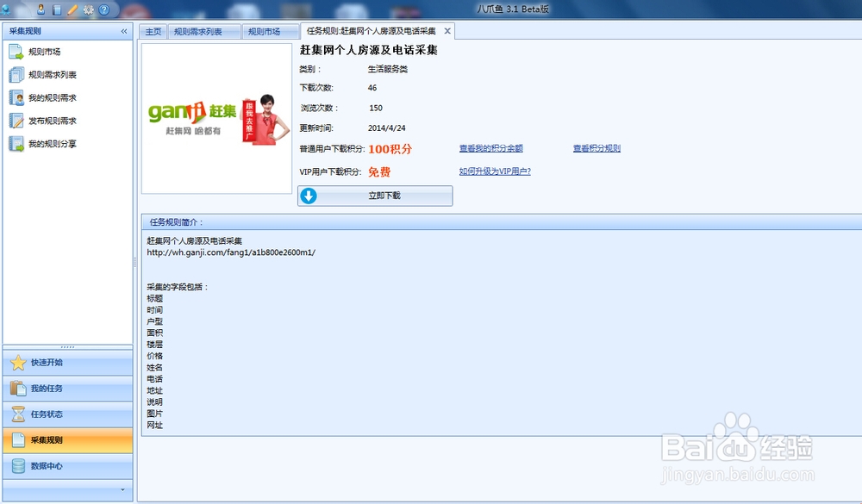Click the octopus app logo icon
862x504 pixels.
(5, 9)
